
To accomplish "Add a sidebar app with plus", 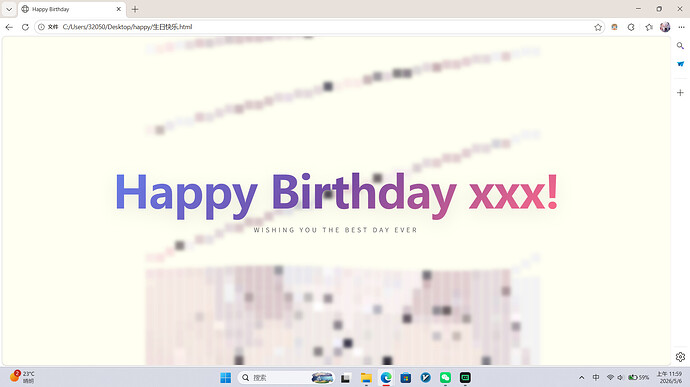I will 680,92.
